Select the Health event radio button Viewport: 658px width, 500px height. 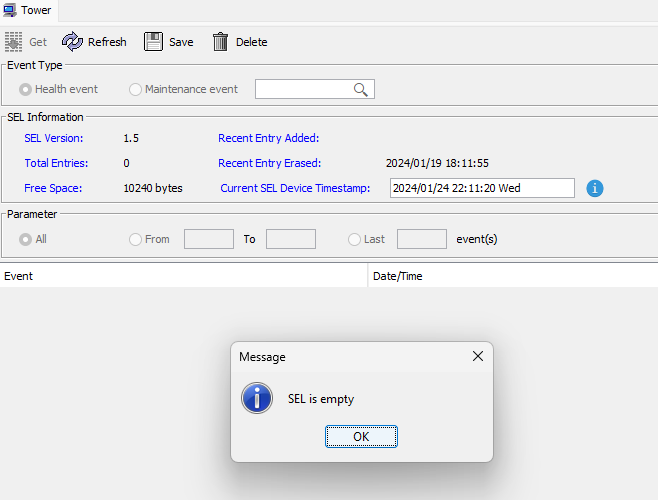[x=25, y=89]
